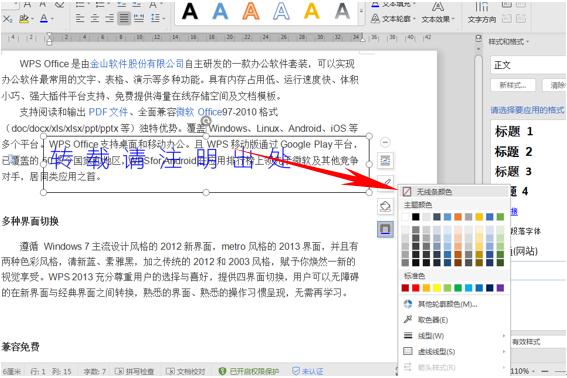The height and width of the screenshot is (378, 567).
Task: Choose the orange outlined WordArt style
Action: pos(251,12)
